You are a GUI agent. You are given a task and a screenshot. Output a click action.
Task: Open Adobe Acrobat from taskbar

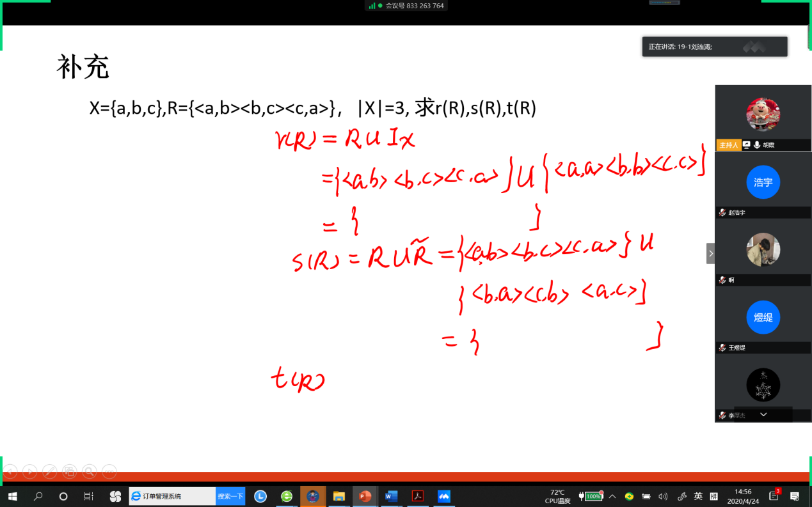coord(418,496)
